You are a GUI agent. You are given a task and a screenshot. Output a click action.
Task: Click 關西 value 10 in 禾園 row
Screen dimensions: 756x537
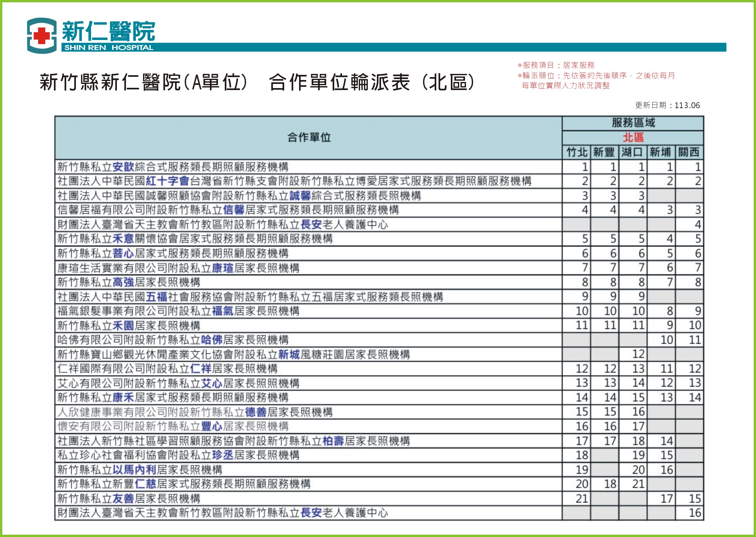695,325
